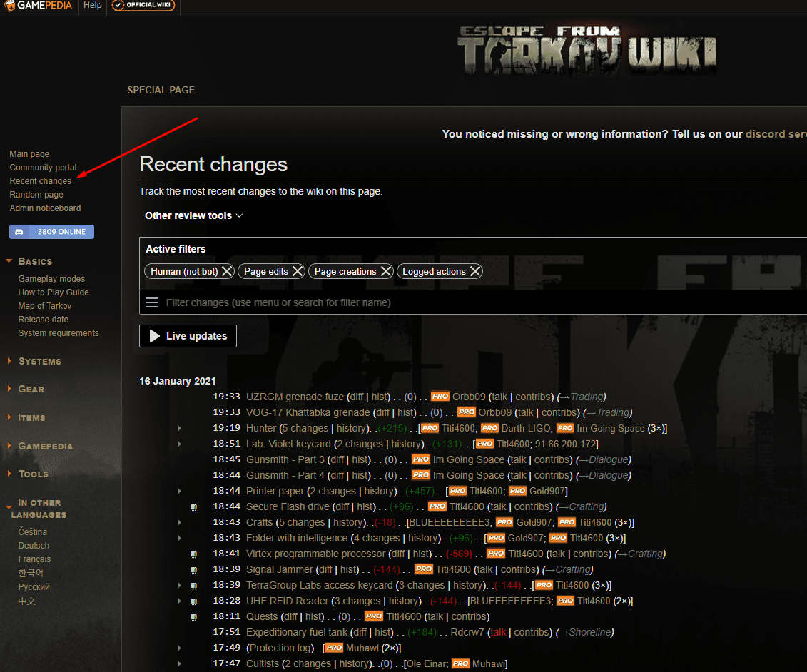Expand the Protection log group
Image resolution: width=807 pixels, height=672 pixels.
tap(179, 648)
